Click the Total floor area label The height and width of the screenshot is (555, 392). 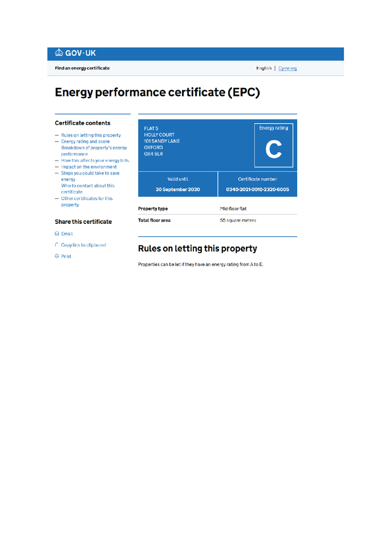(154, 220)
